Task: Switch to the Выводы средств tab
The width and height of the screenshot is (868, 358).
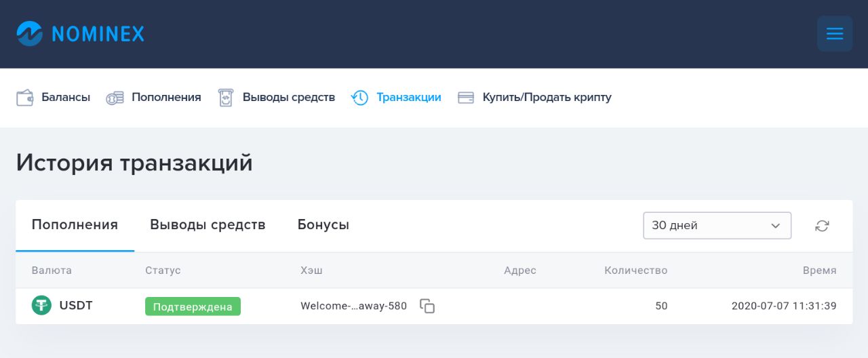Action: (208, 225)
